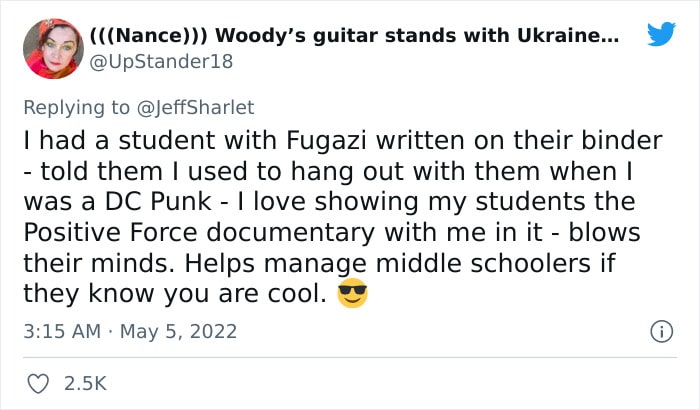Open @JeffSharlet profile link

pos(195,108)
